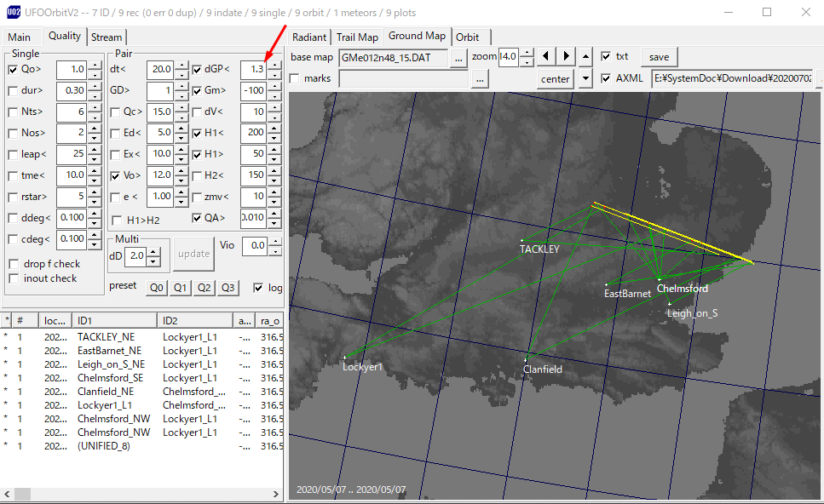Apply the Q2 preset
This screenshot has width=824, height=504.
coord(204,288)
